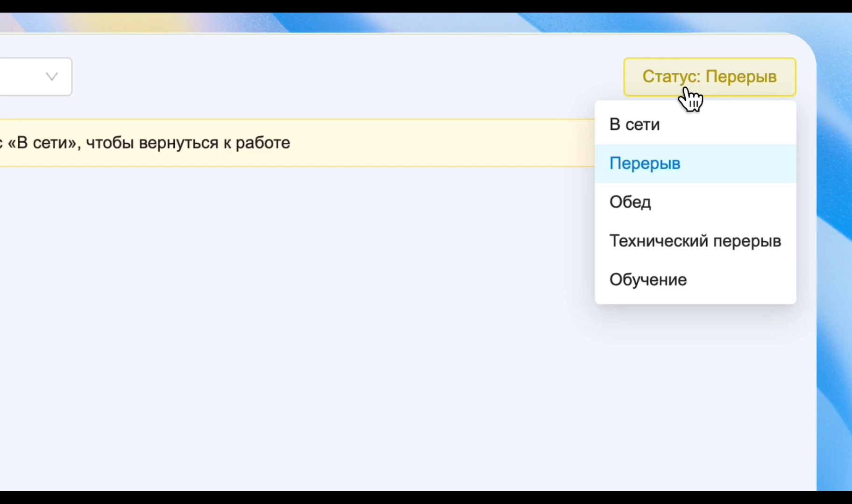852x504 pixels.
Task: Select the «Обед» status option
Action: [x=696, y=202]
